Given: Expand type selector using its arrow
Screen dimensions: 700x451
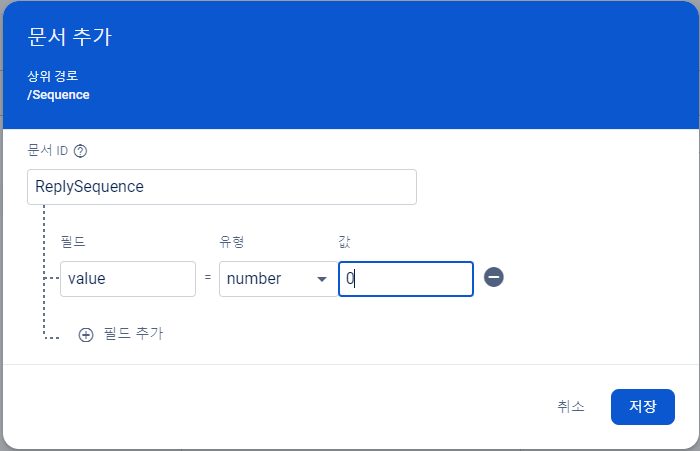Looking at the screenshot, I should 322,280.
